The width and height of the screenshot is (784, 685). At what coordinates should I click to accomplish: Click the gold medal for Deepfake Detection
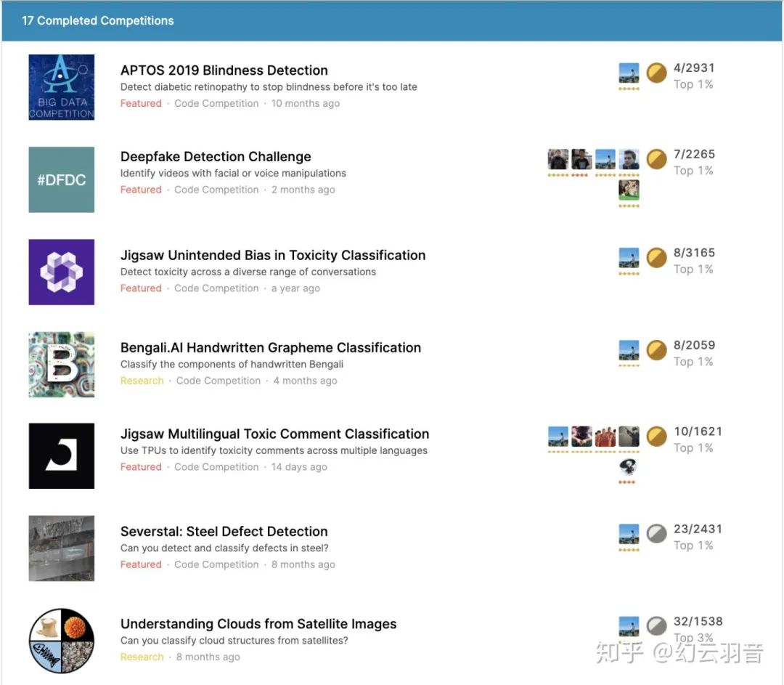pos(656,159)
